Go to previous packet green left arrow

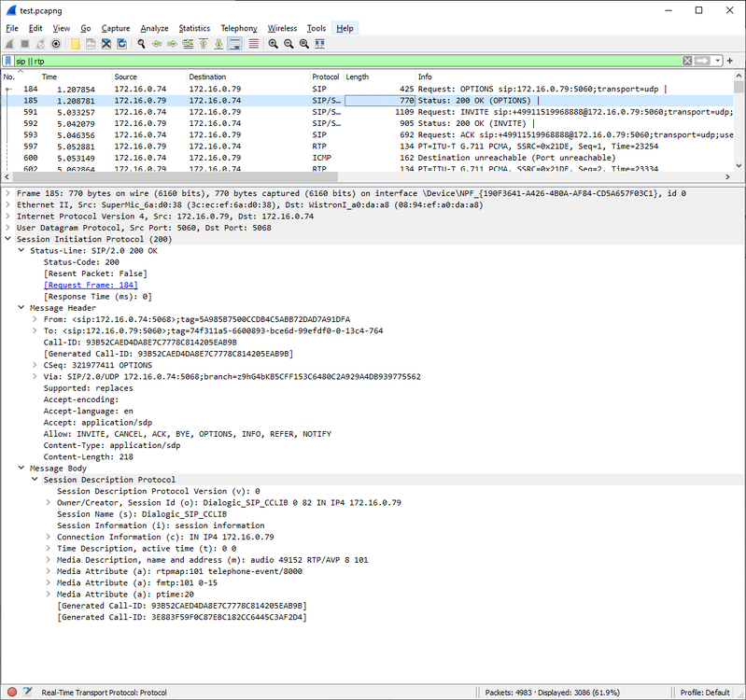(x=157, y=44)
